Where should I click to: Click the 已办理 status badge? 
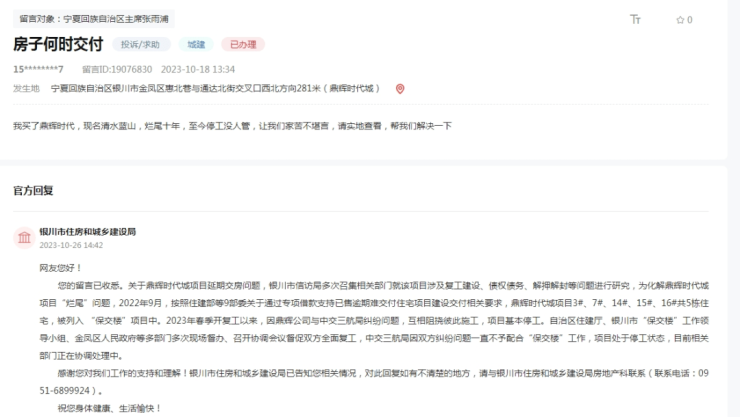243,45
